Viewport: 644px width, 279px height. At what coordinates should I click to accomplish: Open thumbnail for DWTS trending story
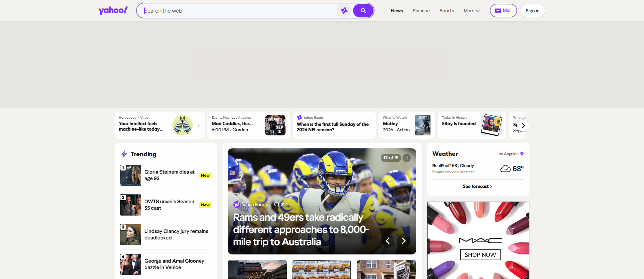click(x=131, y=205)
